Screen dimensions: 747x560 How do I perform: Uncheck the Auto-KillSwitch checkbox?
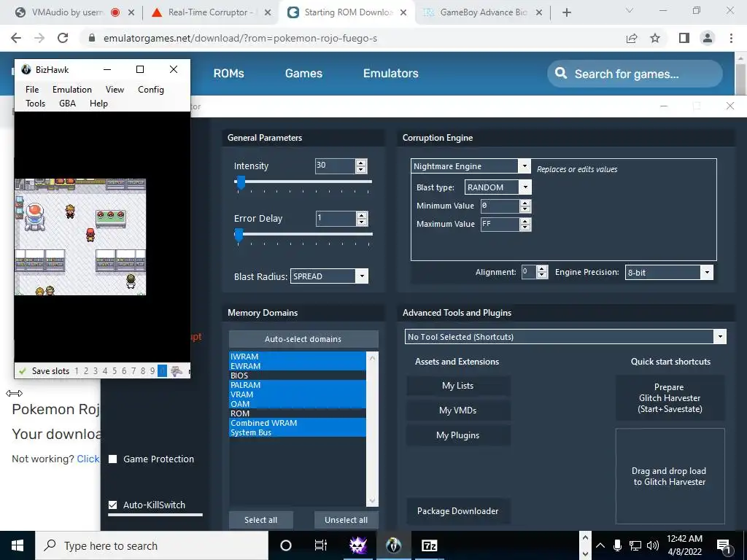pos(113,505)
